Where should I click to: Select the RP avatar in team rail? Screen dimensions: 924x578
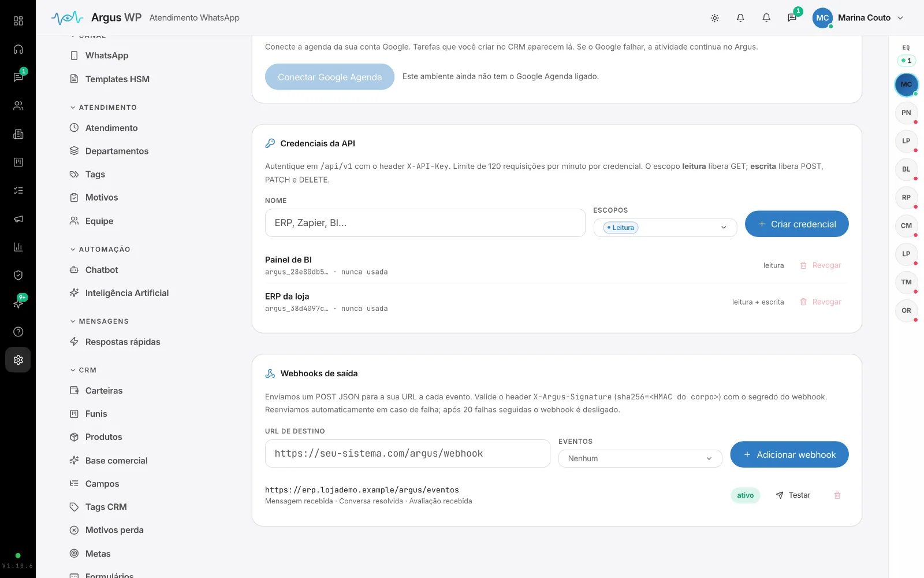tap(906, 198)
